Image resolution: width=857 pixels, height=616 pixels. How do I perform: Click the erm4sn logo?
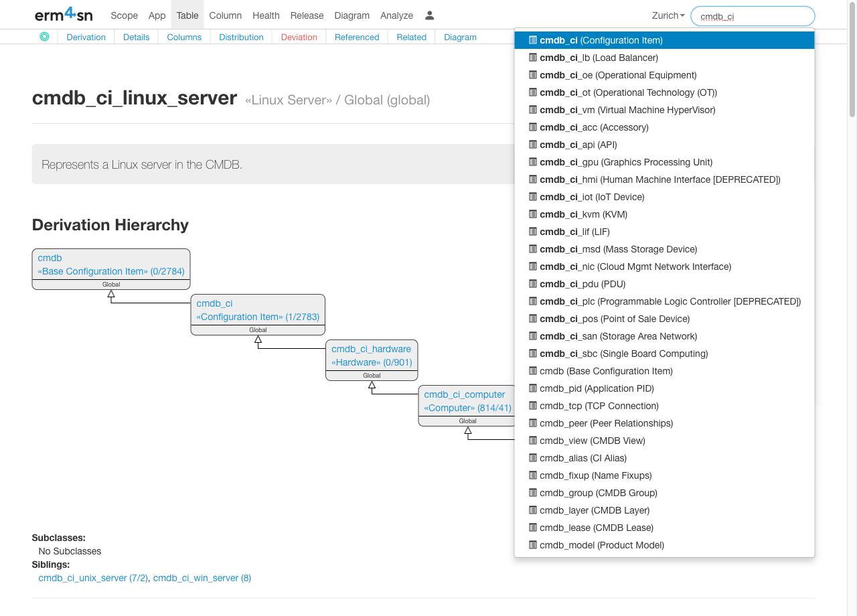pos(64,15)
